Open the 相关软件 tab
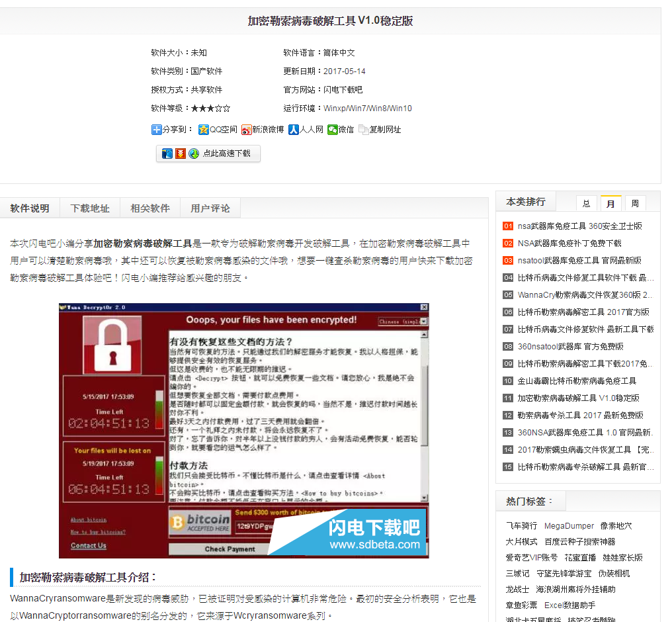 click(150, 208)
